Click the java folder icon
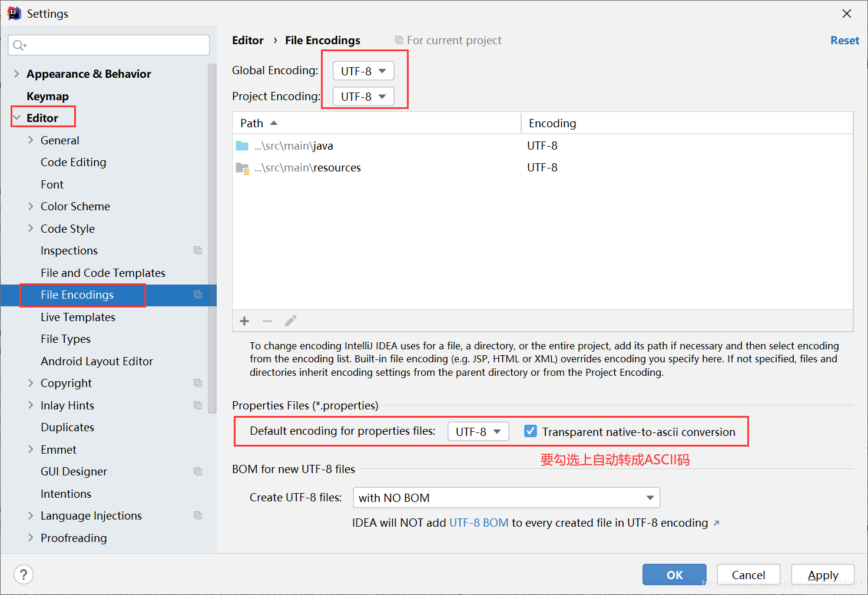 [242, 146]
